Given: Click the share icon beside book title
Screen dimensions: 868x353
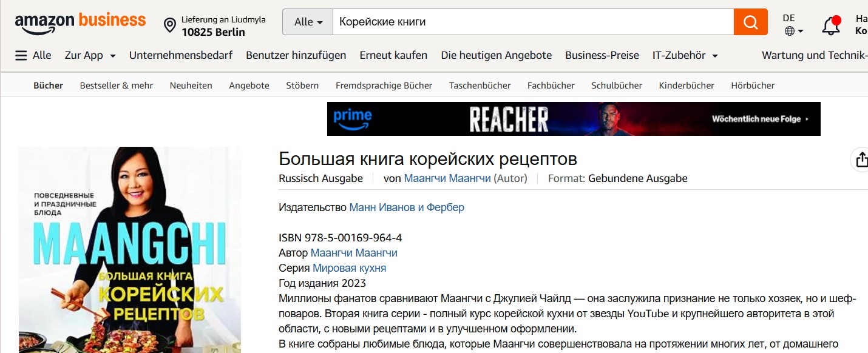Looking at the screenshot, I should [x=861, y=160].
